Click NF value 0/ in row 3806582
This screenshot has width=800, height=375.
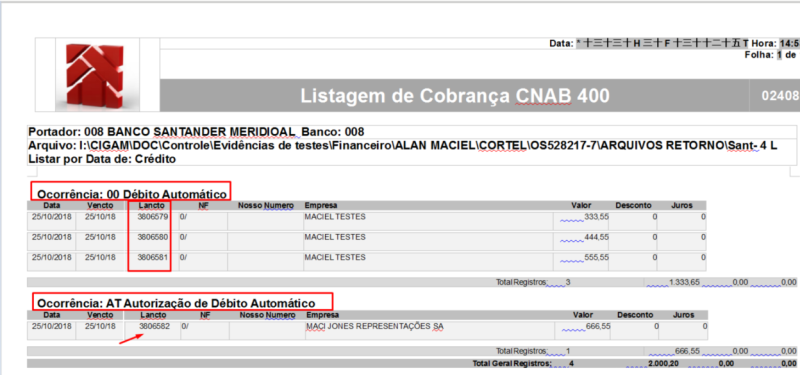(x=185, y=326)
